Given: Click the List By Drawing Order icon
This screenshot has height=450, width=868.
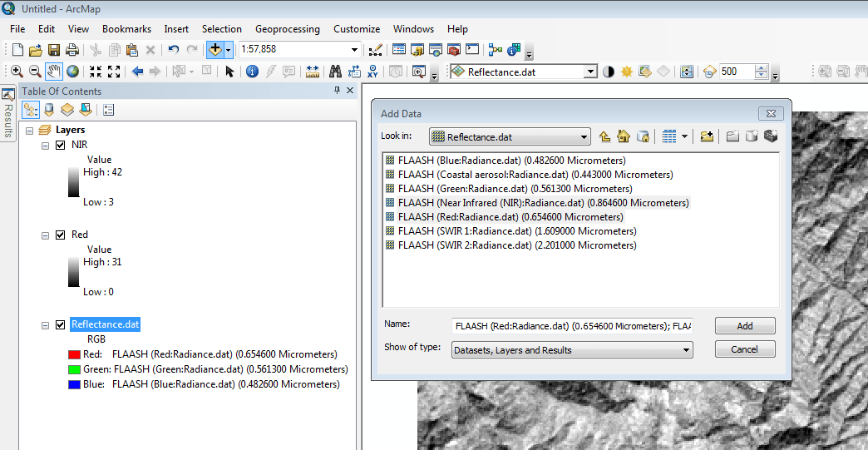Looking at the screenshot, I should 31,110.
